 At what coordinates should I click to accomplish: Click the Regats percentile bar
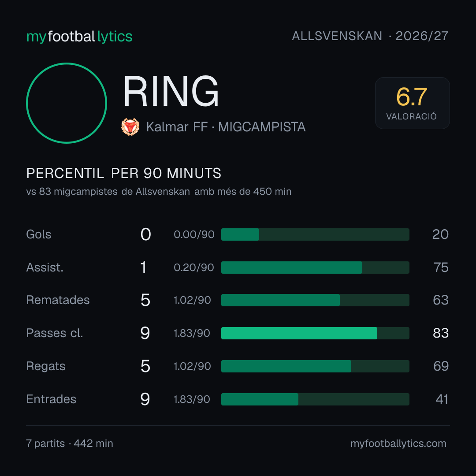pyautogui.click(x=315, y=366)
